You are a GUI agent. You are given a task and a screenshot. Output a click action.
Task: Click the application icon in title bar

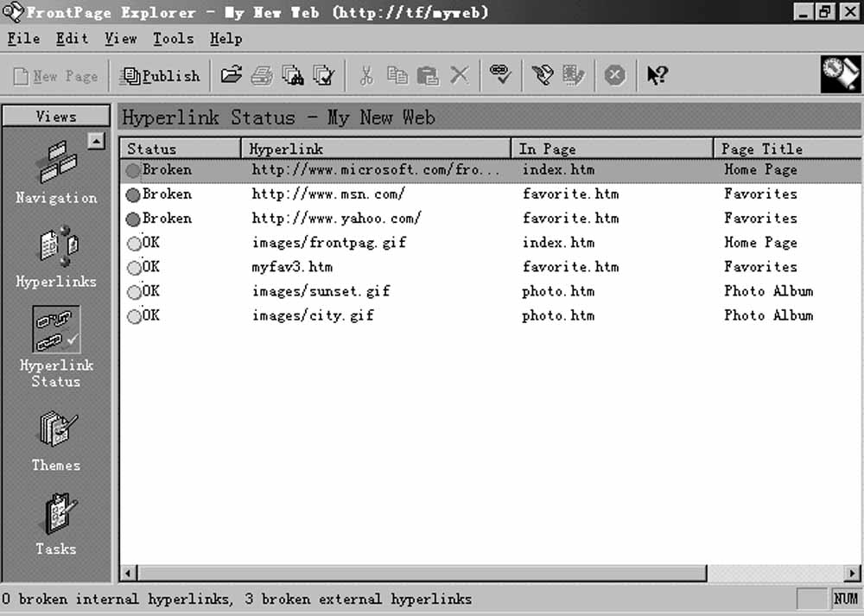click(12, 11)
